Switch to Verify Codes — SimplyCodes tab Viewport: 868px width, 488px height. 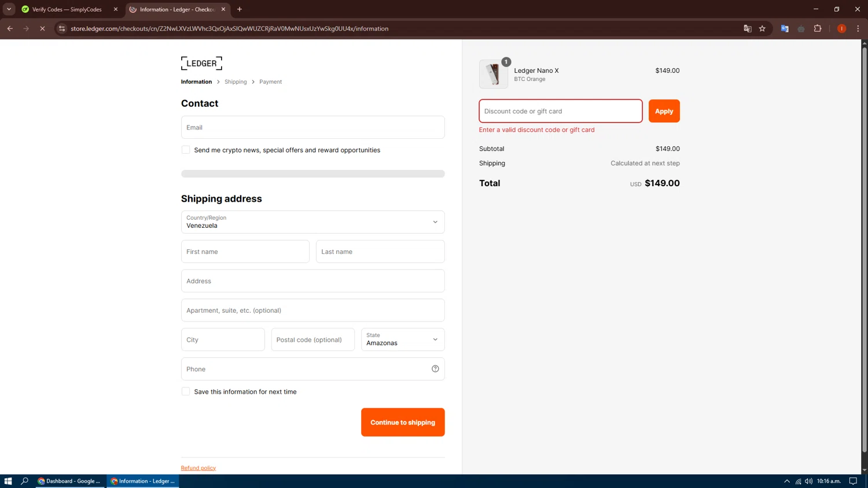tap(67, 9)
